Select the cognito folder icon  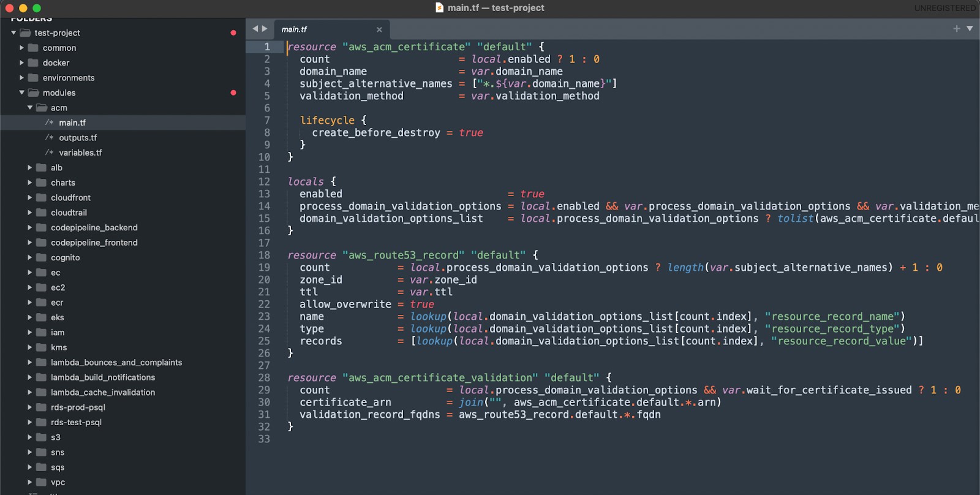[x=41, y=257]
